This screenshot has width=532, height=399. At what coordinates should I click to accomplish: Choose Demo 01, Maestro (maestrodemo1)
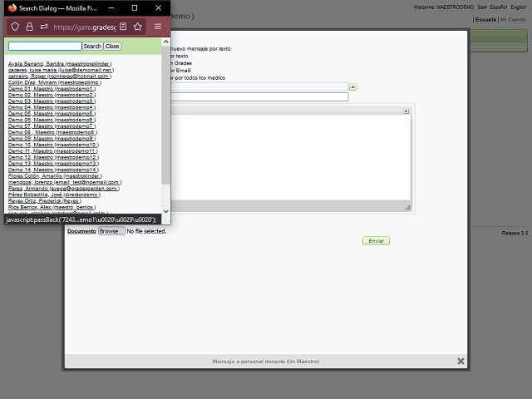[x=52, y=89]
